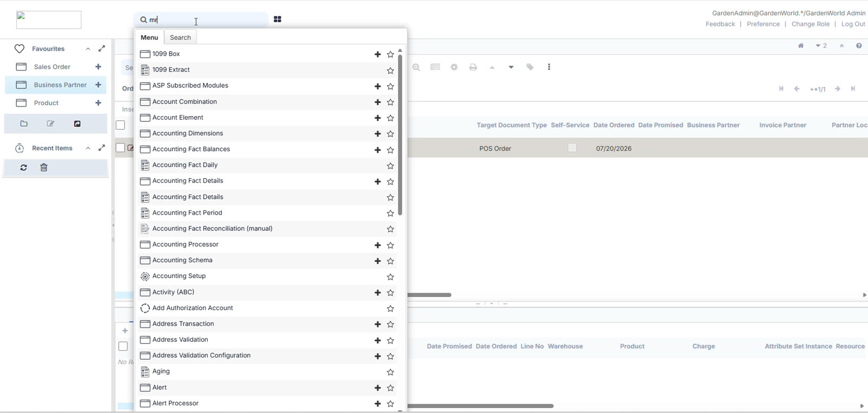Click Change Role link

point(810,24)
